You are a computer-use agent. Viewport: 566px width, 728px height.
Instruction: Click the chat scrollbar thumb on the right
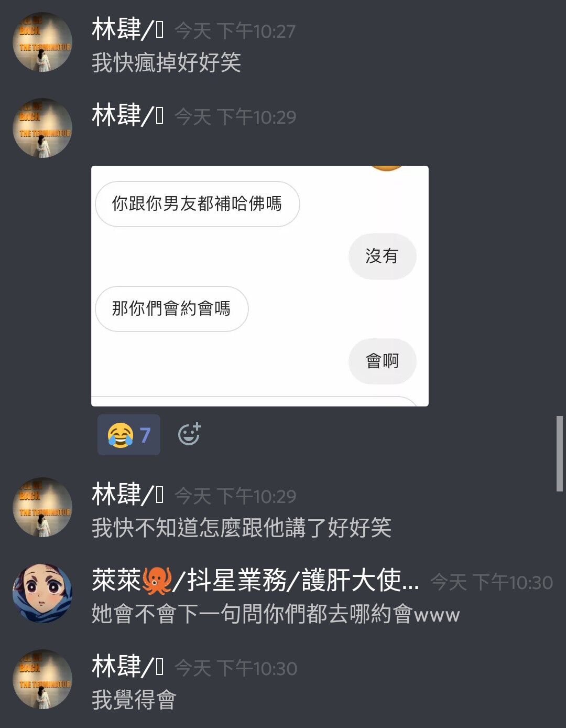[x=559, y=454]
